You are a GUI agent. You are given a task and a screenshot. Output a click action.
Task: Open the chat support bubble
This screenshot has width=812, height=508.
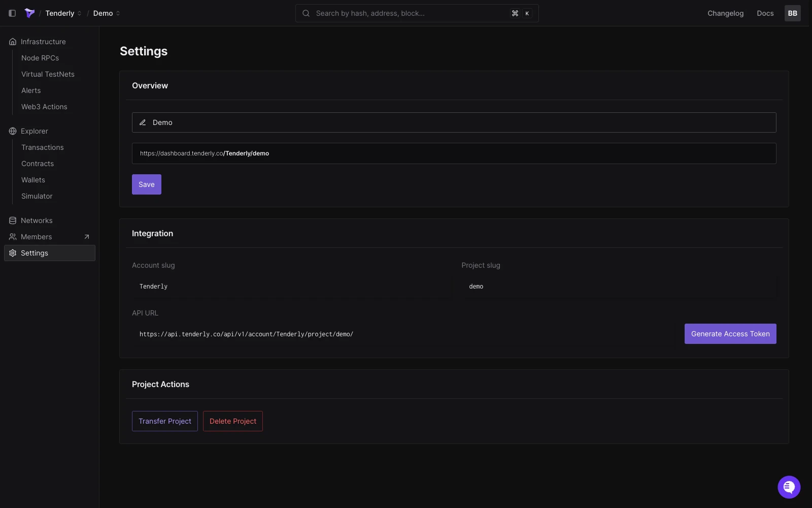point(789,487)
